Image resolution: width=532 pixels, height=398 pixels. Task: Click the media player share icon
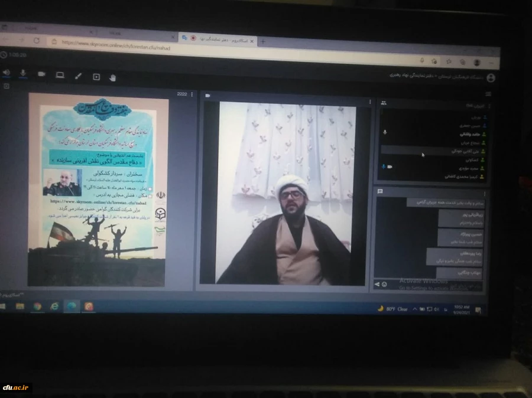(x=96, y=76)
